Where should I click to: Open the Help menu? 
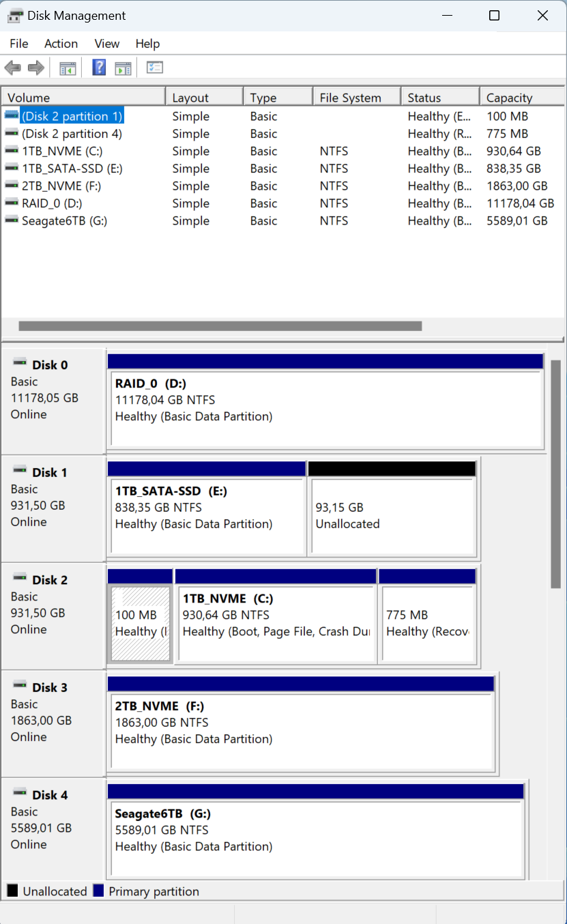[147, 44]
